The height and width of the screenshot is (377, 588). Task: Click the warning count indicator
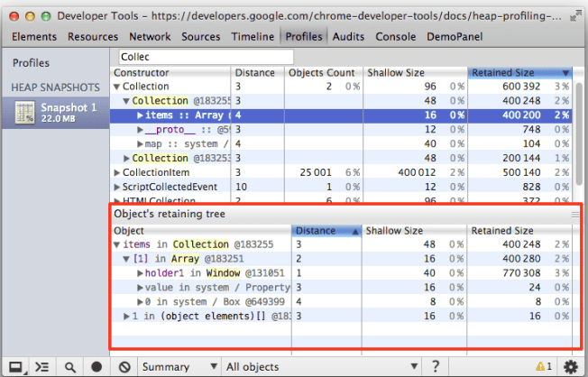[544, 366]
